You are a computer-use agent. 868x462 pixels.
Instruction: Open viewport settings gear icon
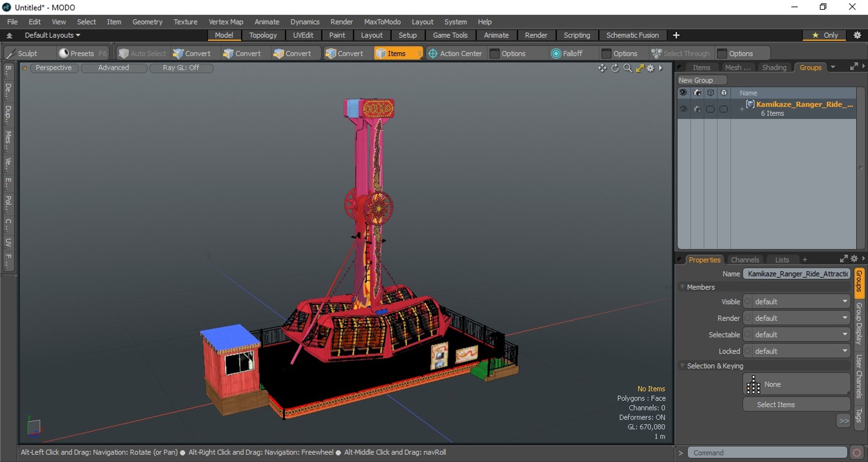651,68
